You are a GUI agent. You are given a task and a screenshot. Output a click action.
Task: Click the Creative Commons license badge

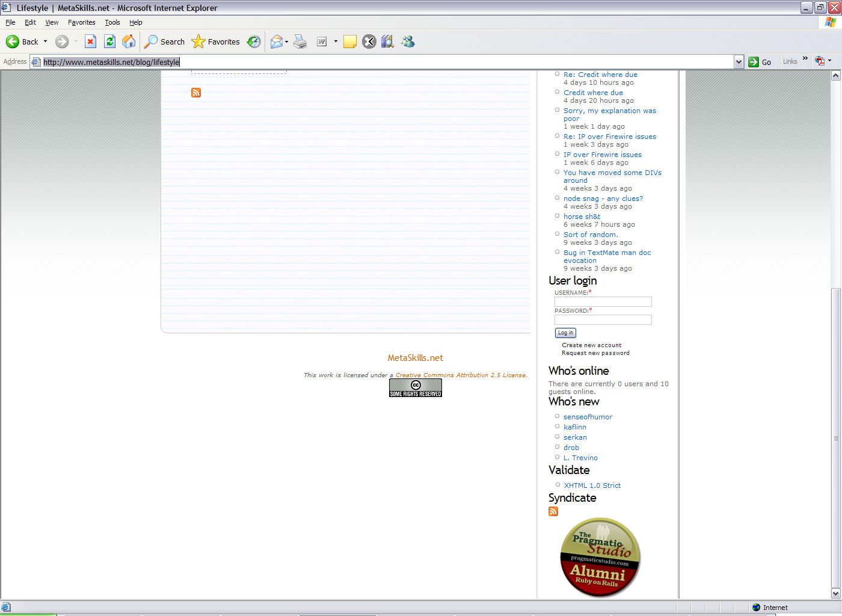coord(415,388)
